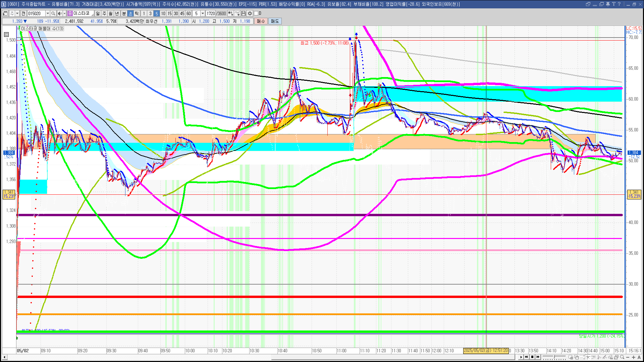Open chart settings gear icon
Viewport: 644px width, 362px height.
click(x=250, y=13)
